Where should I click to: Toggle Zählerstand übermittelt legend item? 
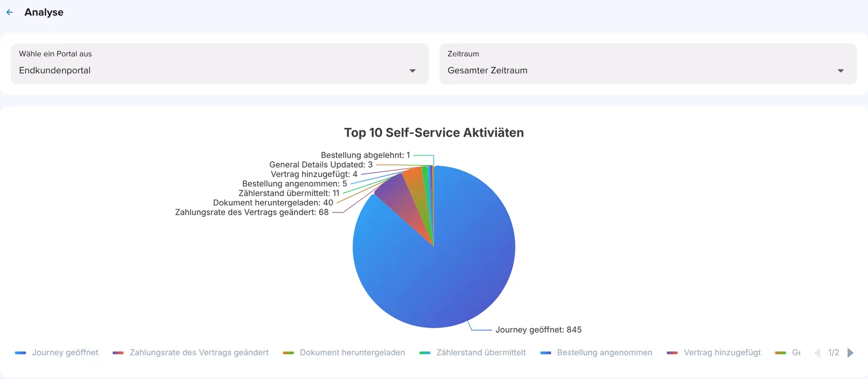(x=473, y=352)
